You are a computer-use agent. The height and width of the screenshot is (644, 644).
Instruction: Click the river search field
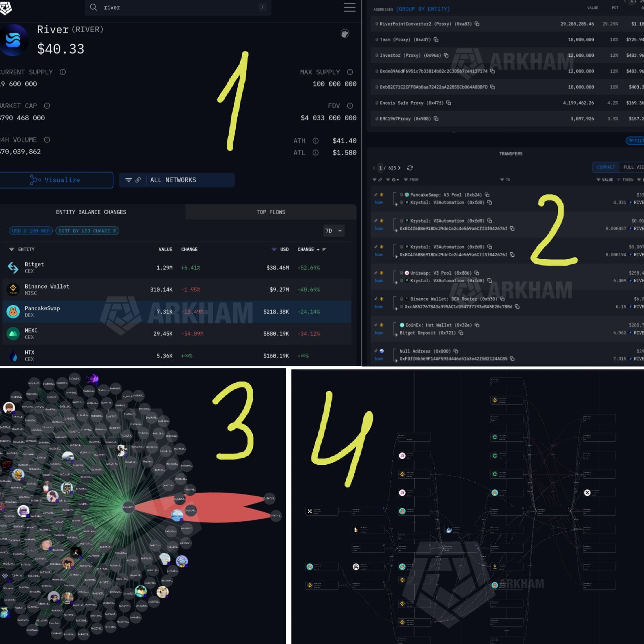[x=178, y=7]
